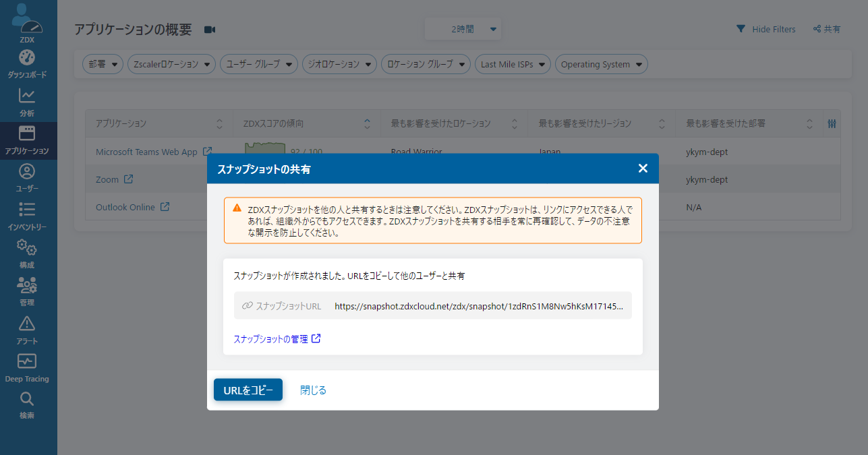Click the orange warning triangle icon
The width and height of the screenshot is (868, 455).
237,208
